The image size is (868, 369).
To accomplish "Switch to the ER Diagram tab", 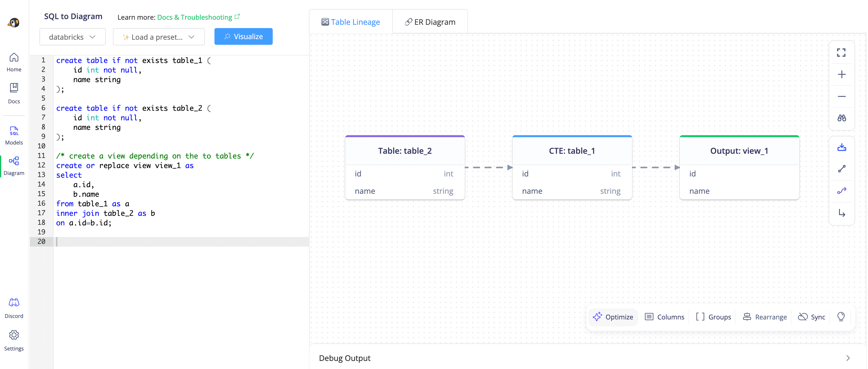I will [430, 22].
